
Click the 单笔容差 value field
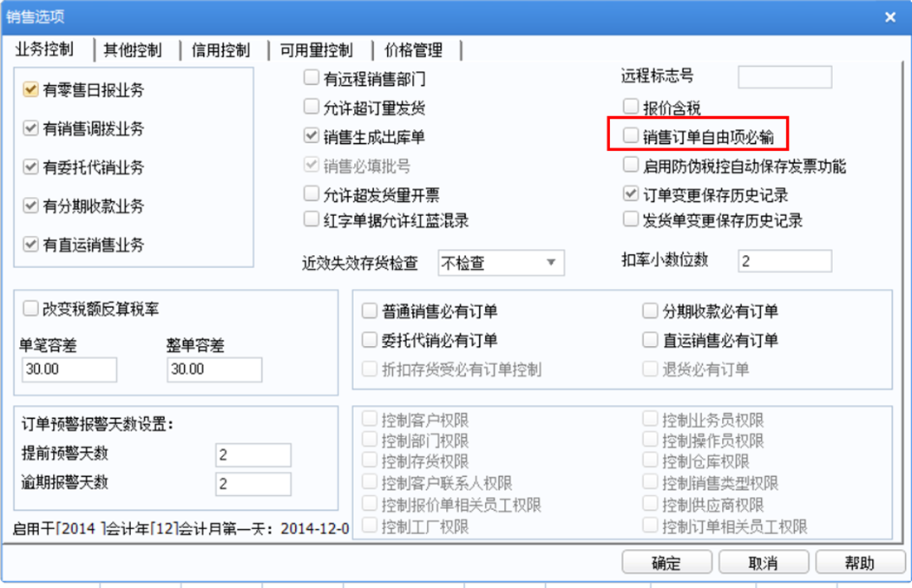click(69, 369)
